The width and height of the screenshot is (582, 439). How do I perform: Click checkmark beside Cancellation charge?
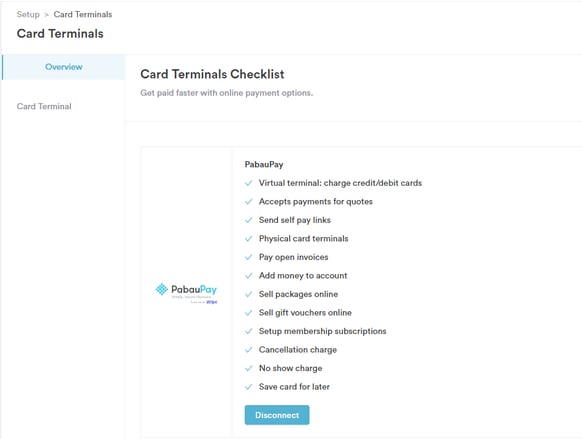pos(249,350)
